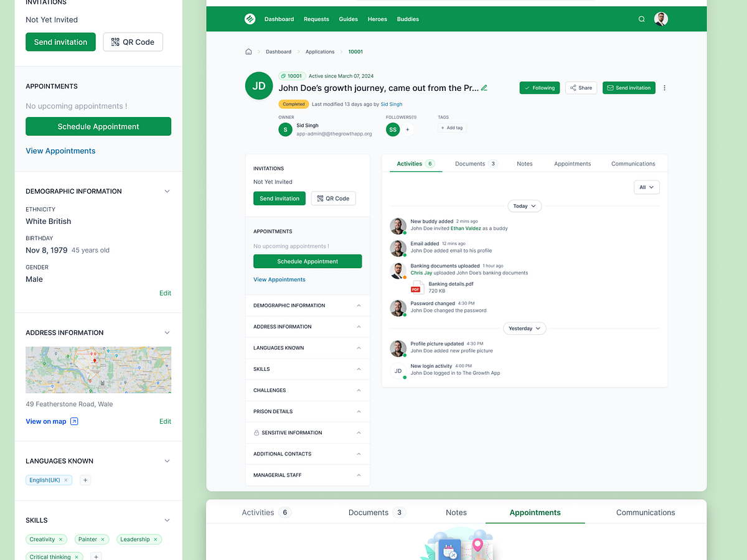Click the QR Code icon button
The height and width of the screenshot is (560, 747).
coord(115,42)
